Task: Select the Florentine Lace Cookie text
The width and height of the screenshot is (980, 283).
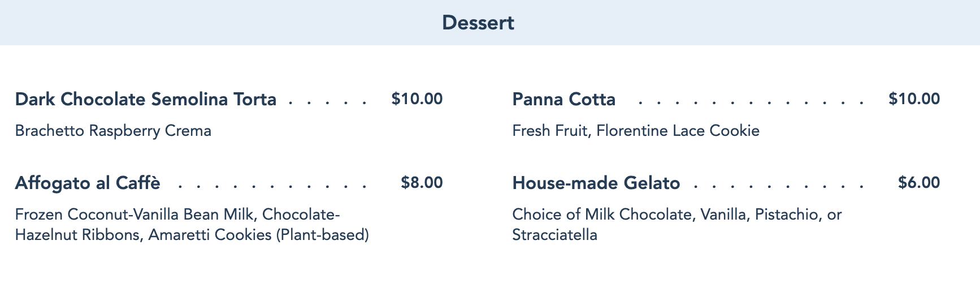Action: click(x=678, y=131)
